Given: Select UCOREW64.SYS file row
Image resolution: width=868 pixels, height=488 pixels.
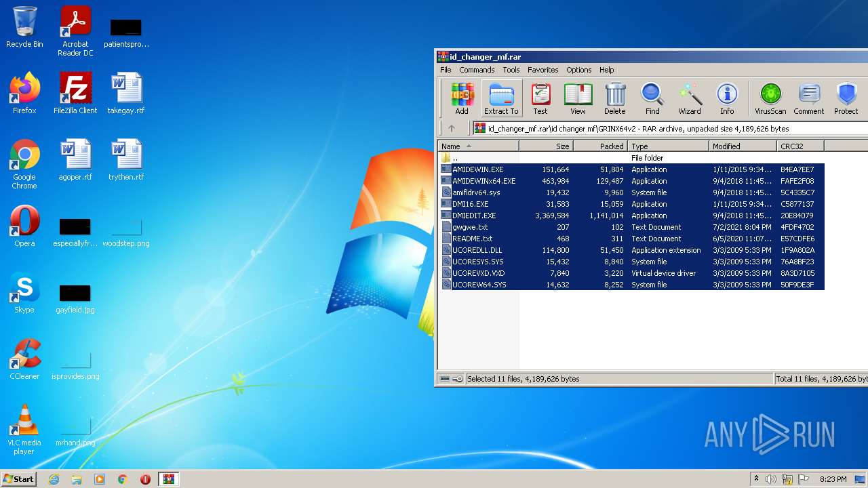Looking at the screenshot, I should 631,285.
